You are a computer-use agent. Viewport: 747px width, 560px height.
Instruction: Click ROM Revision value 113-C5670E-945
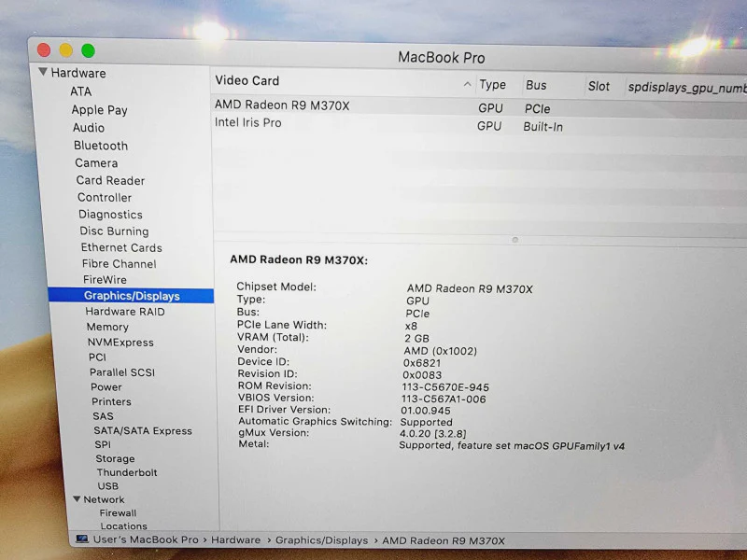445,387
